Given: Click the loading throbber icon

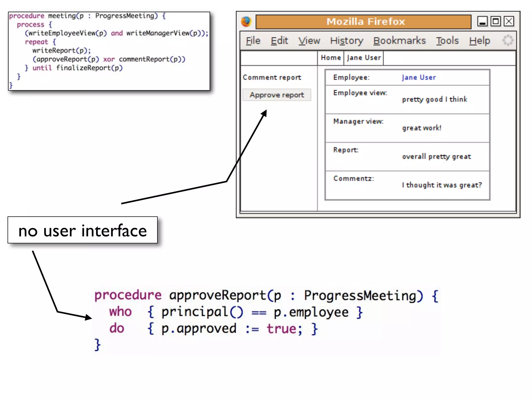Looking at the screenshot, I should [x=508, y=41].
